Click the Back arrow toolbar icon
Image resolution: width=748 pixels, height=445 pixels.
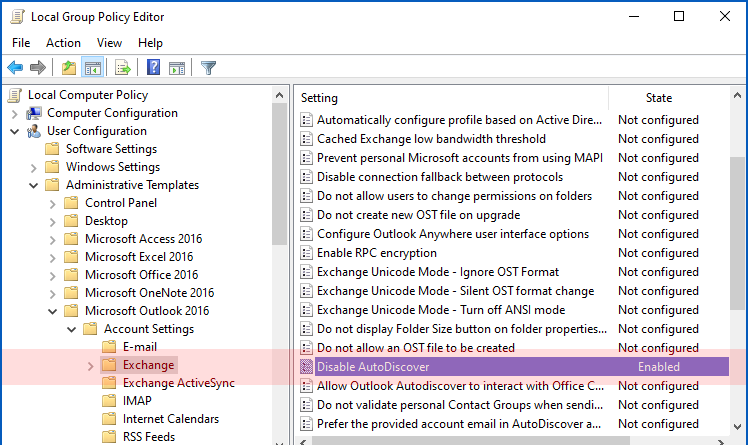15,68
